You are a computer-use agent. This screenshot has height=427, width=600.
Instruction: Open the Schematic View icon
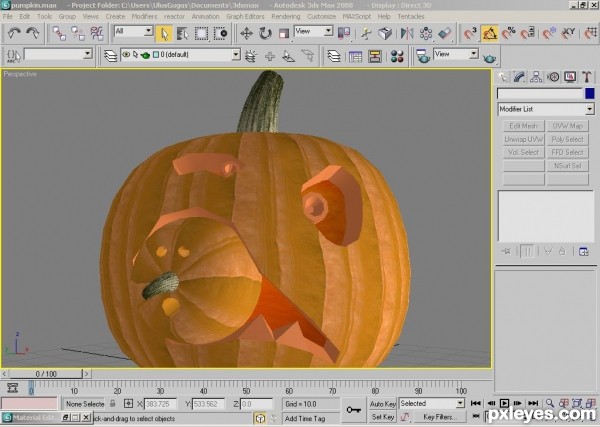point(375,56)
